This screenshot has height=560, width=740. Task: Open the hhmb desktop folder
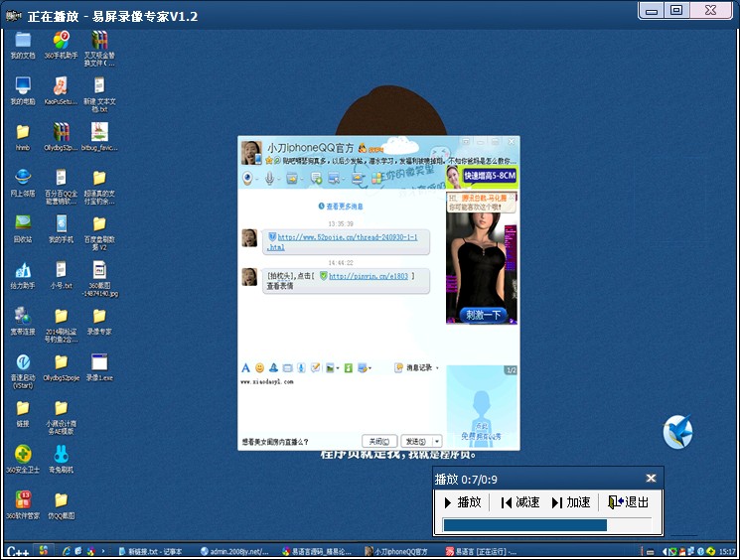pyautogui.click(x=23, y=137)
